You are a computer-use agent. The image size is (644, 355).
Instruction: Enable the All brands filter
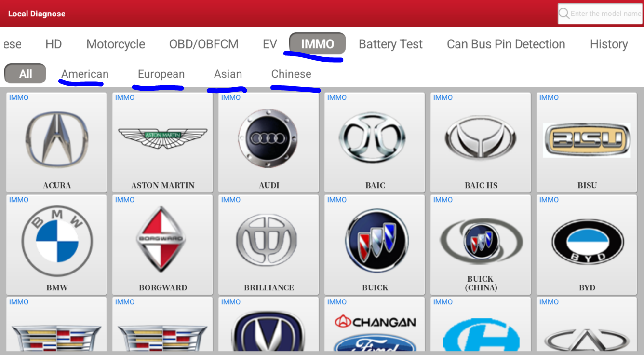coord(25,73)
